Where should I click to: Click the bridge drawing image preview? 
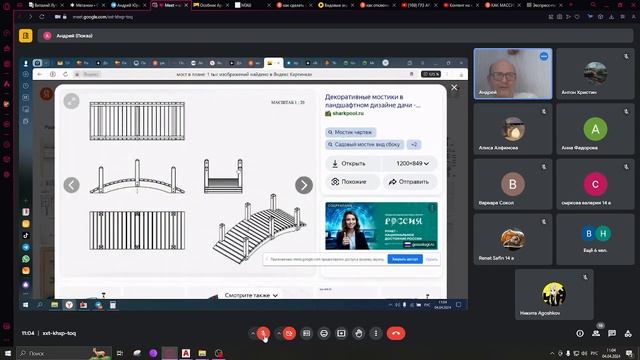(189, 182)
